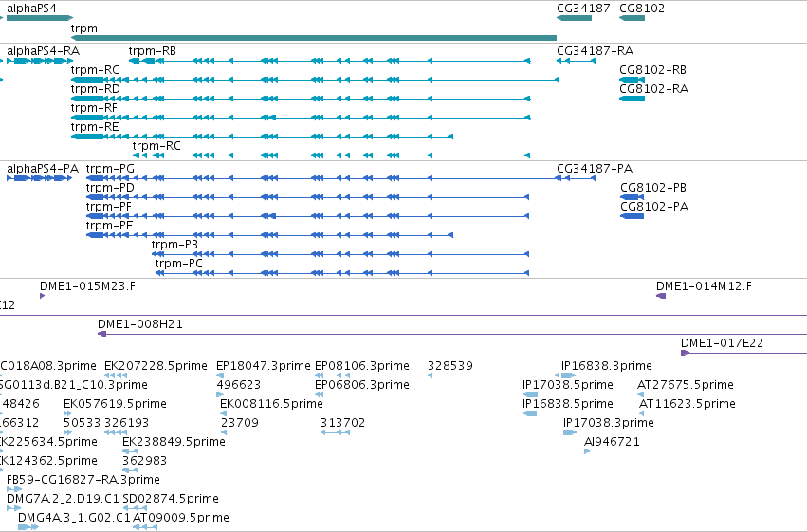This screenshot has height=532, width=807.
Task: Open the IP17038.3prime EST label
Action: pos(609,424)
